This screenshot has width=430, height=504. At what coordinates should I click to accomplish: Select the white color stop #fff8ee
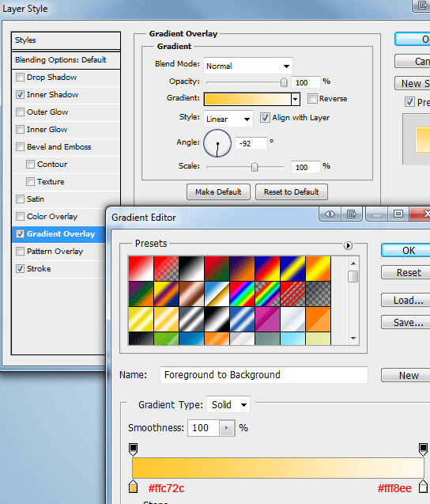423,487
